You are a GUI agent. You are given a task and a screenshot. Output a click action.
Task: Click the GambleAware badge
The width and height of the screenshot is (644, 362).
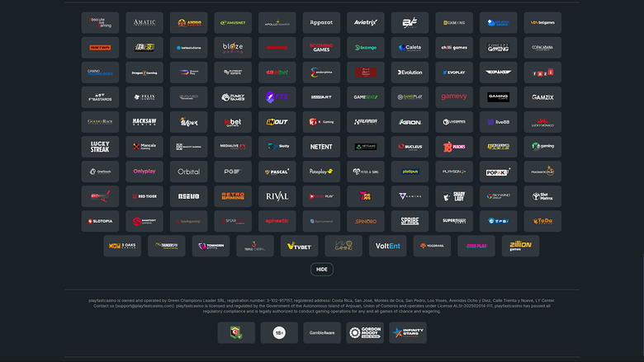[322, 333]
